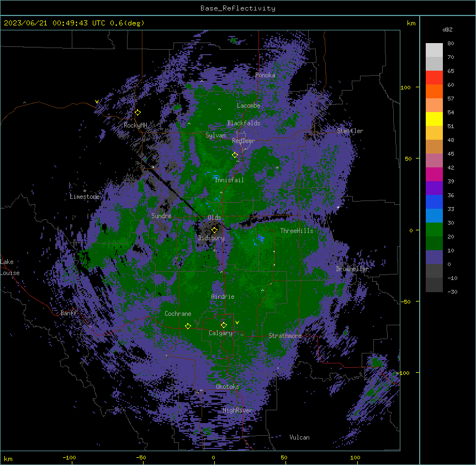
Task: Click the Lake Louise label
Action: [10, 267]
